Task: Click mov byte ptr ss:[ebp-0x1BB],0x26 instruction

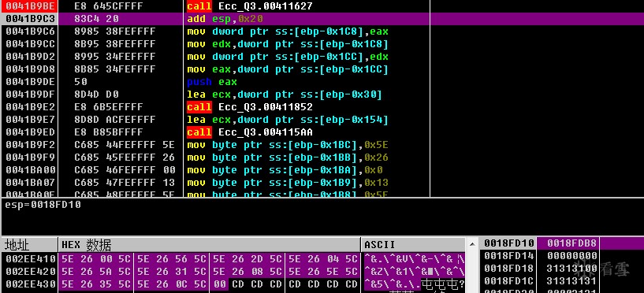Action: [x=288, y=158]
